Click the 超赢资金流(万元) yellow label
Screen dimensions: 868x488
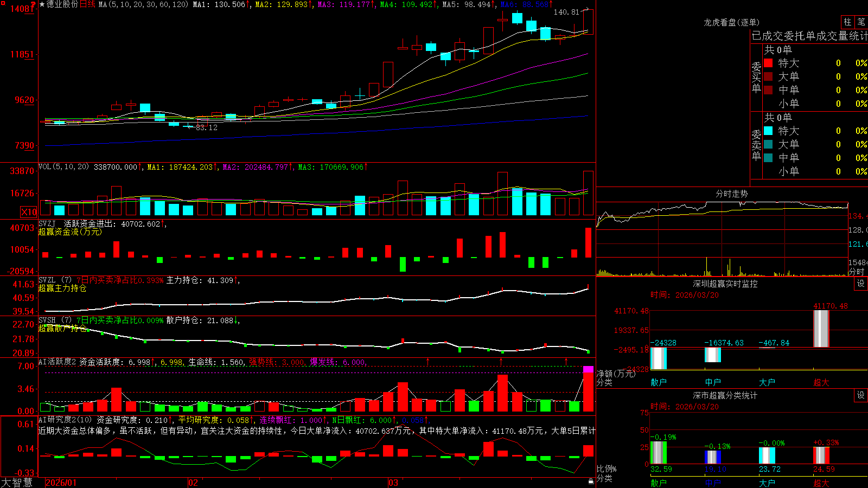point(69,232)
